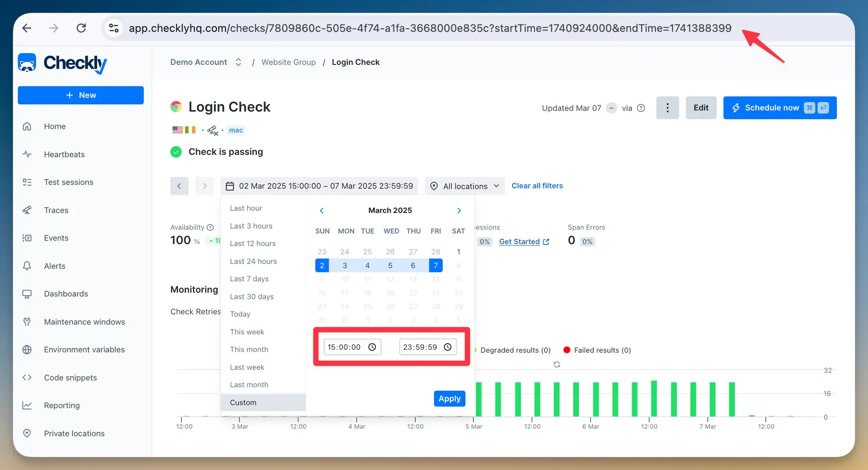The height and width of the screenshot is (470, 868).
Task: Open the Get Started link
Action: click(x=524, y=242)
